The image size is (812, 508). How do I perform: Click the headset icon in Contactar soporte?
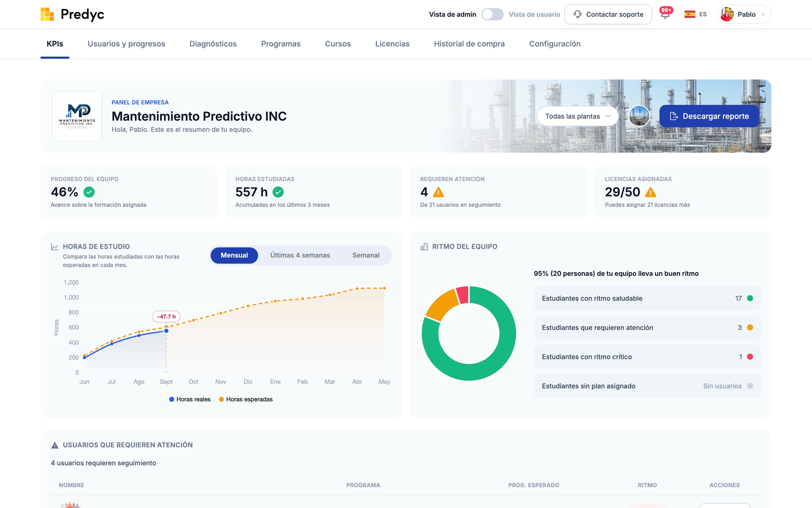coord(577,14)
